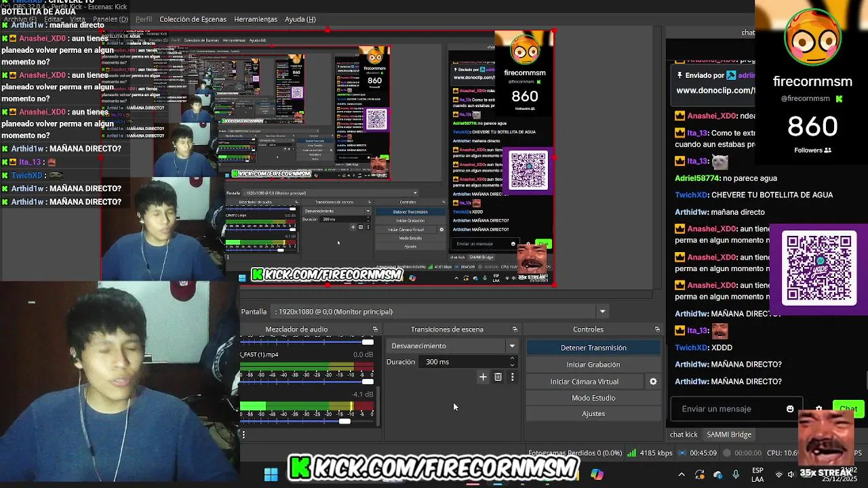Open the Herramientas menu
Screen dimensions: 868x488
(256, 19)
